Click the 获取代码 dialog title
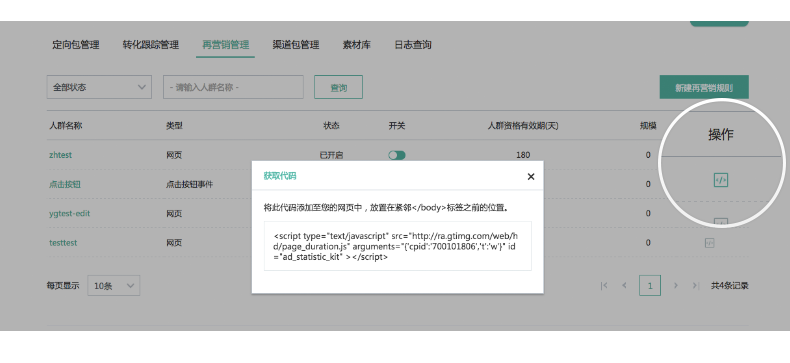The width and height of the screenshot is (790, 363). [x=280, y=176]
